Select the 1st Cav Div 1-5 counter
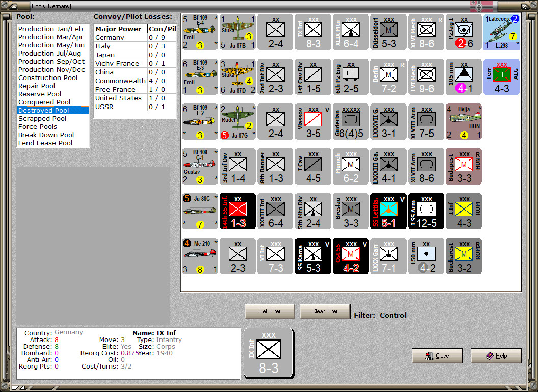Viewport: 538px width, 392px height. pyautogui.click(x=313, y=77)
